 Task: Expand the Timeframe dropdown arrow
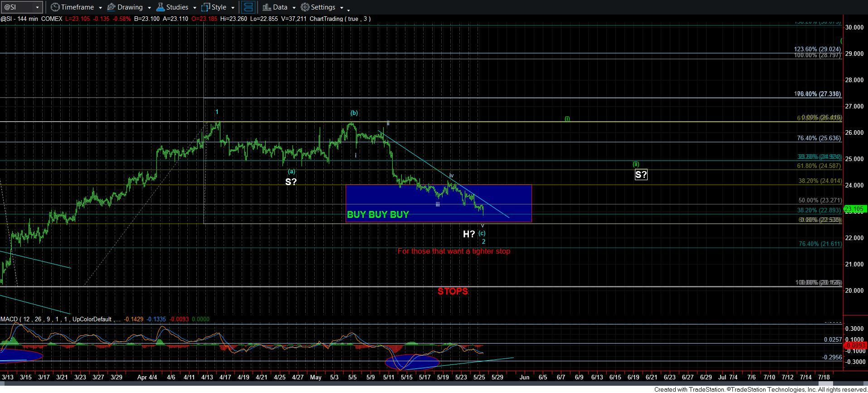click(x=100, y=8)
